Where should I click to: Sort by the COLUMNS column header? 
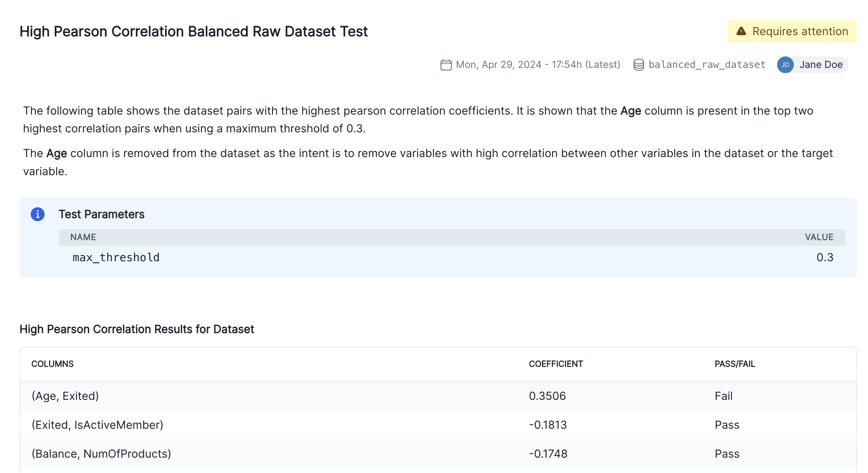[53, 364]
